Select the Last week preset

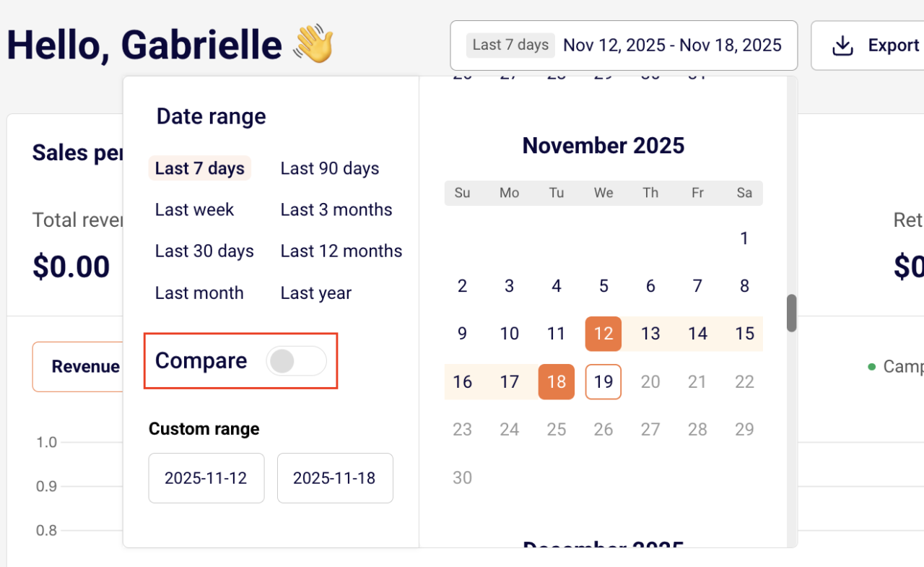pos(195,209)
